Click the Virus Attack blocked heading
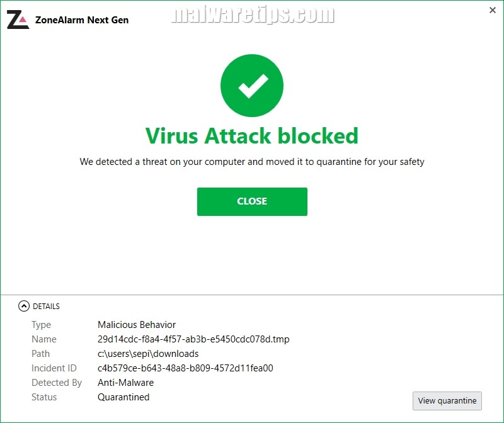The width and height of the screenshot is (504, 423). [x=252, y=136]
